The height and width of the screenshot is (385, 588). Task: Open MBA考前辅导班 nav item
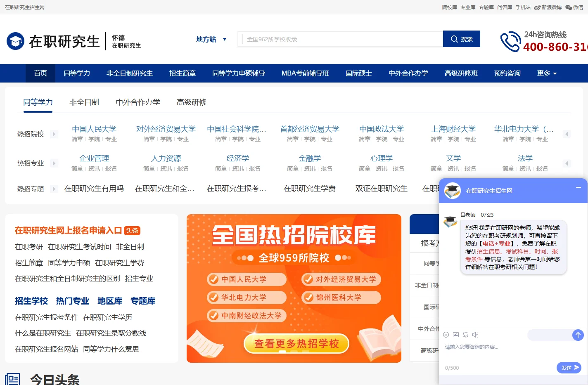coord(305,73)
